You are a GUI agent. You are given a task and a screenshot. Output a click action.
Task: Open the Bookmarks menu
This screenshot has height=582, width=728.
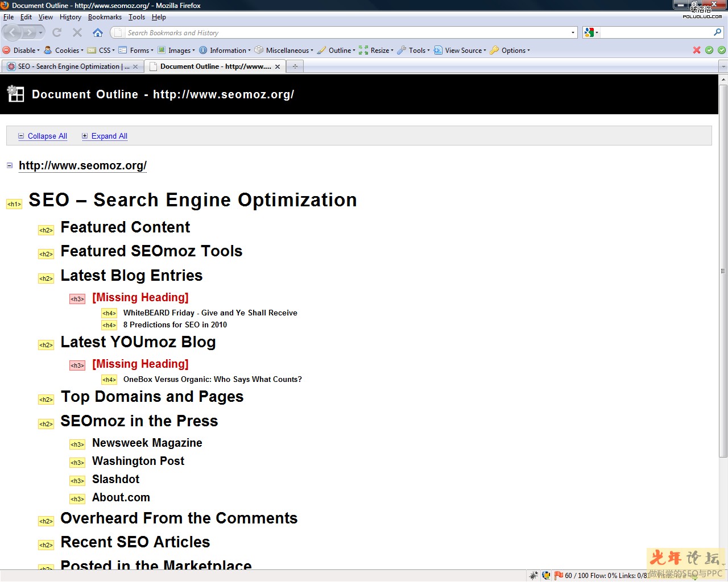[x=105, y=17]
